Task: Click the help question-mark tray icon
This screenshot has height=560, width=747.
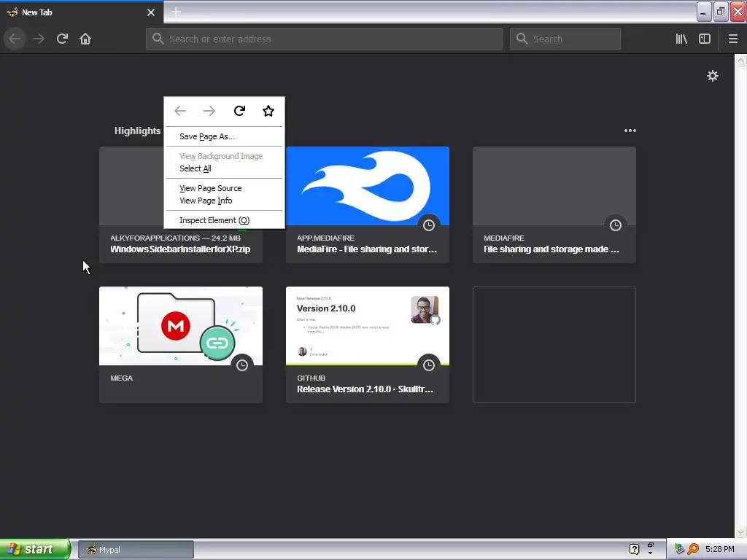Action: [634, 549]
